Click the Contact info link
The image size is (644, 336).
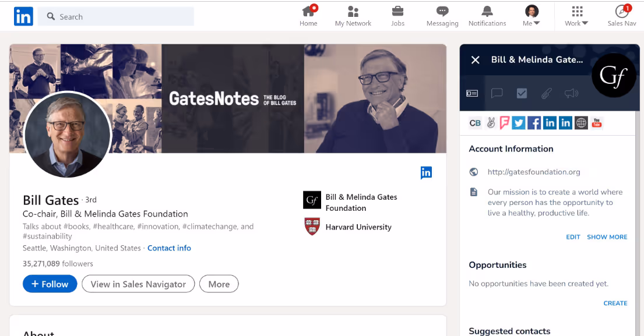pyautogui.click(x=169, y=247)
